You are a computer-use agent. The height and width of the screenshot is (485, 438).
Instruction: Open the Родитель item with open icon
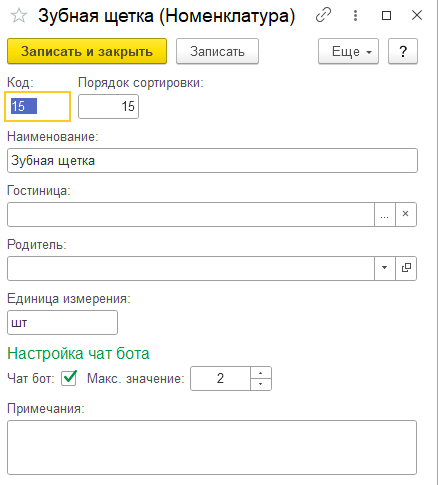406,268
